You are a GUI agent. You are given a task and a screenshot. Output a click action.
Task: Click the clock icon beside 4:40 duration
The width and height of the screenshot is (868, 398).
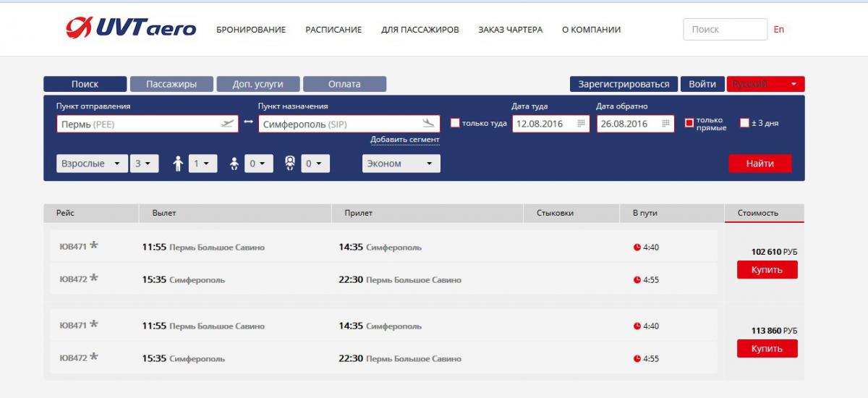click(x=637, y=247)
